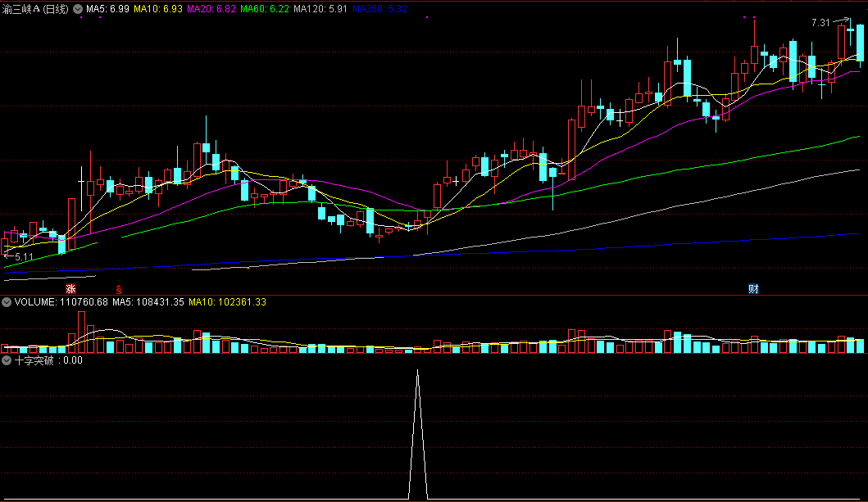Screen dimensions: 868x502
Task: Click the volume MA5: 108431.35 label
Action: click(148, 302)
